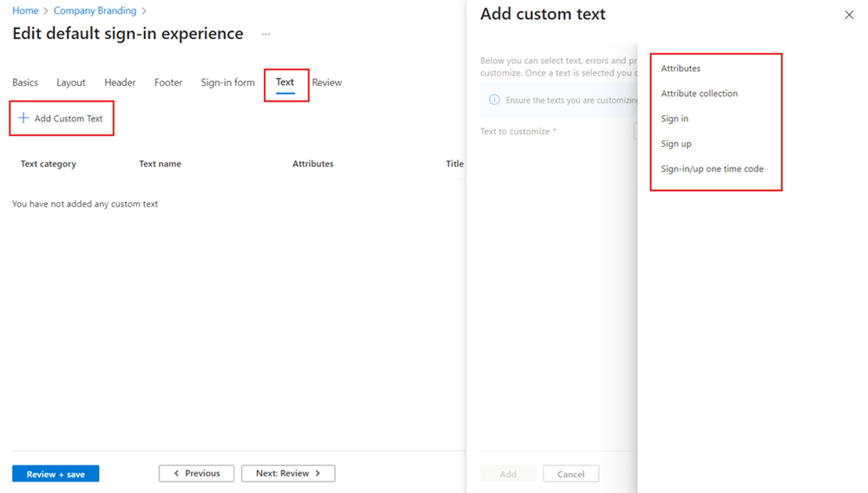
Task: Open the ellipsis more options menu
Action: (x=266, y=35)
